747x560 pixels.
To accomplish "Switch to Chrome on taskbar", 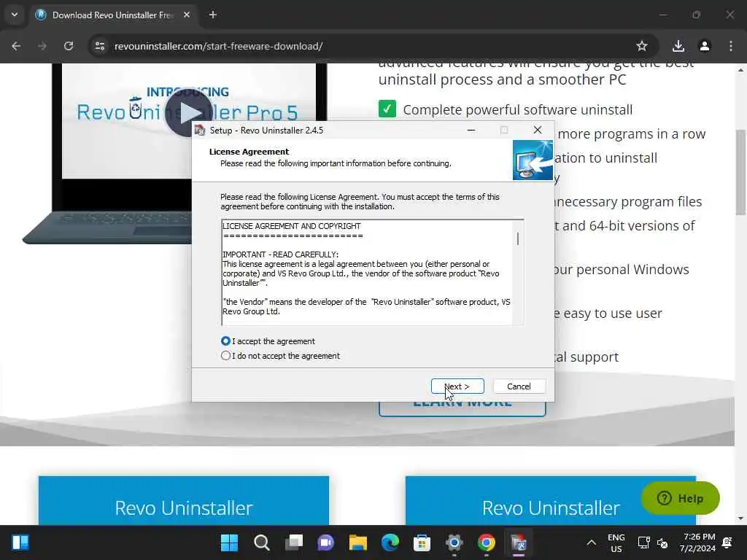I will coord(487,542).
